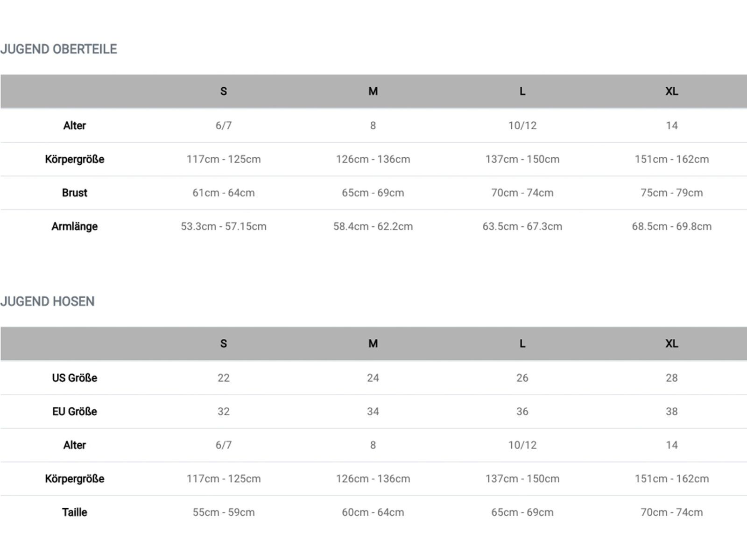747x560 pixels.
Task: Click the 53.3cm - 57.15cm Armlänge value
Action: [x=224, y=226]
